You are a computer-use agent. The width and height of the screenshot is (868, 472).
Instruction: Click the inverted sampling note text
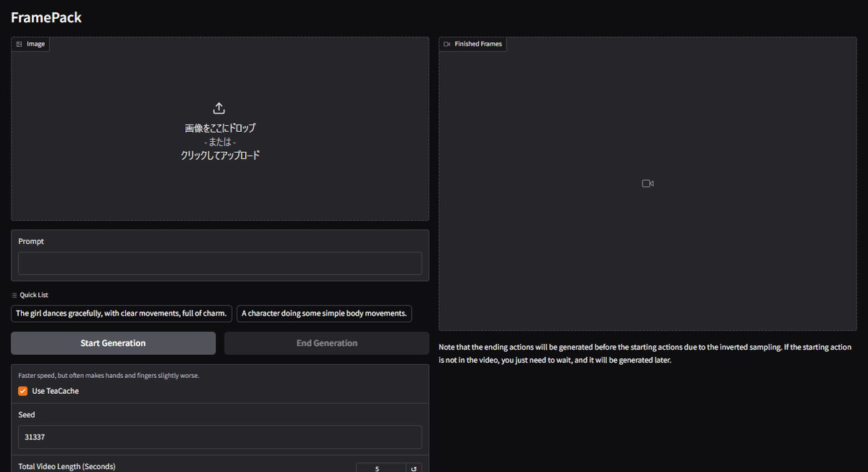click(645, 353)
